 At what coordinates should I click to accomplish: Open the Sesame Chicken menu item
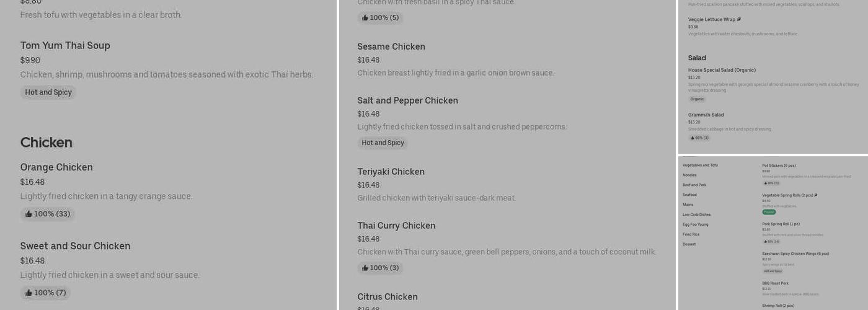pos(391,46)
